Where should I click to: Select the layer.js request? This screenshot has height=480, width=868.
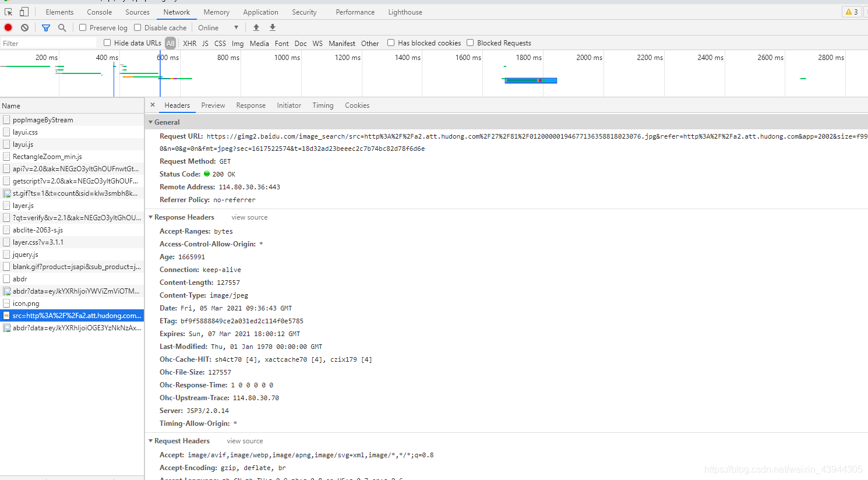pyautogui.click(x=72, y=206)
